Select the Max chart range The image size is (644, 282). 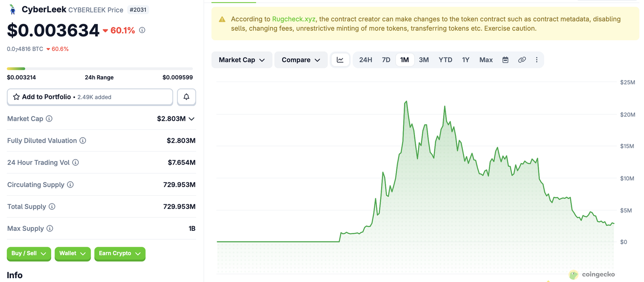486,60
